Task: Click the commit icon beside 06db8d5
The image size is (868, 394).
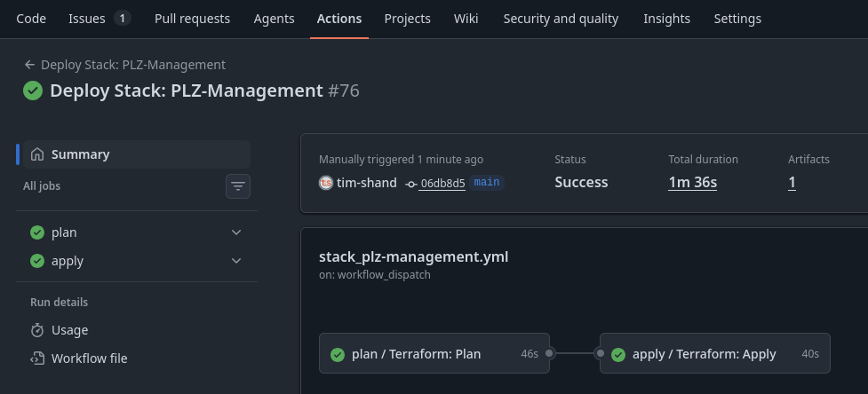Action: click(x=410, y=184)
